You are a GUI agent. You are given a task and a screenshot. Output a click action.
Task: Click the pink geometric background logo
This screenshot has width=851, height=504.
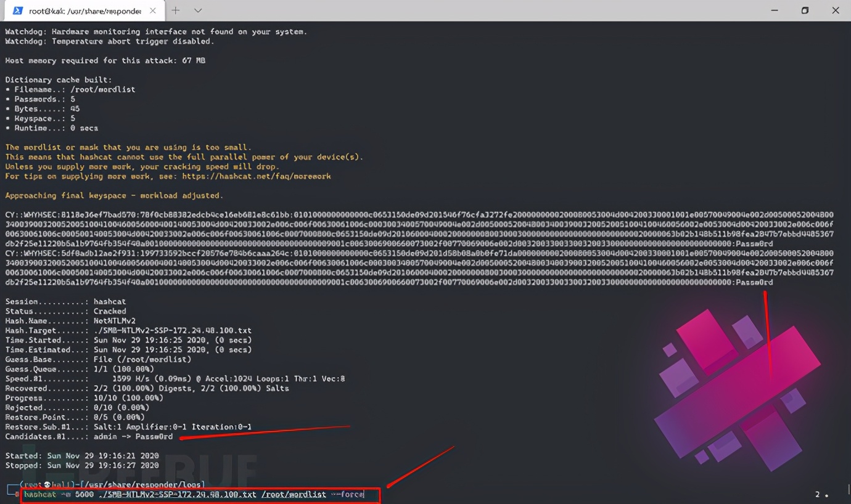[x=737, y=388]
